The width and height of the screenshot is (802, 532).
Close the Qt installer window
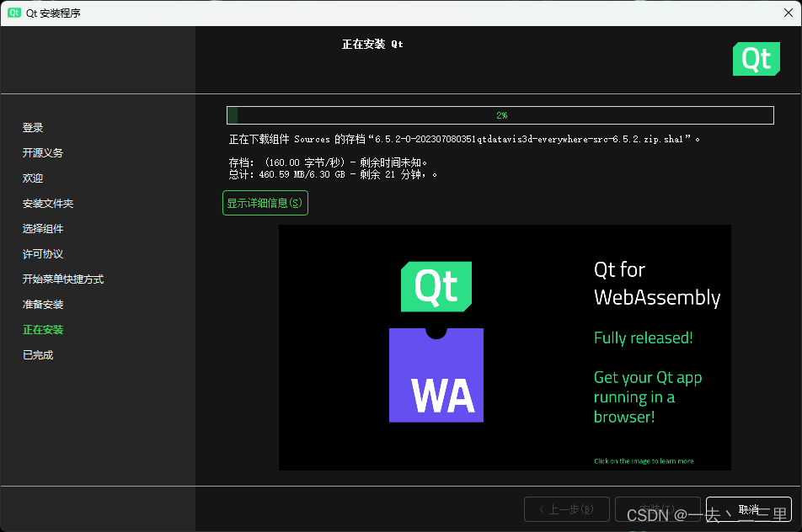point(789,13)
